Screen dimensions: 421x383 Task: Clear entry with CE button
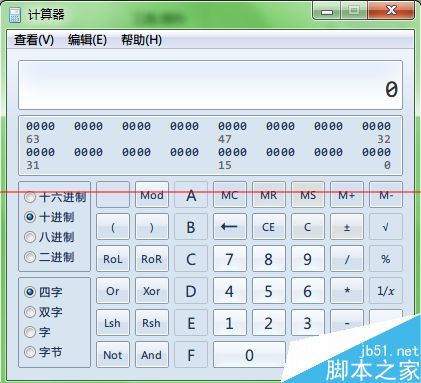coord(269,227)
